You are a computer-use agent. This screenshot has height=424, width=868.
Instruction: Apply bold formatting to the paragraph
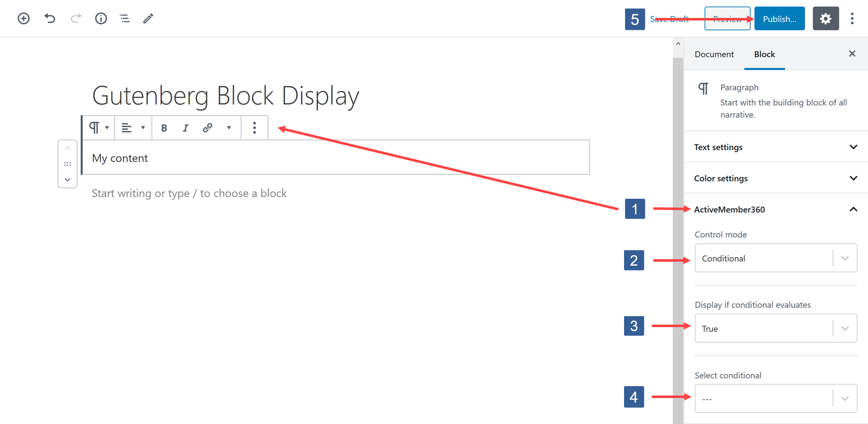pos(164,128)
